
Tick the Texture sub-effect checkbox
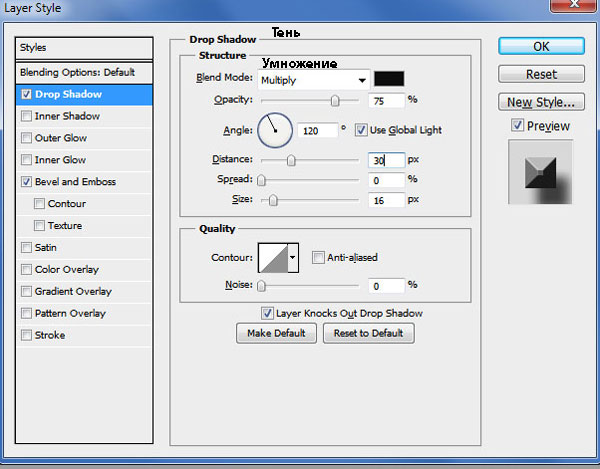[39, 225]
